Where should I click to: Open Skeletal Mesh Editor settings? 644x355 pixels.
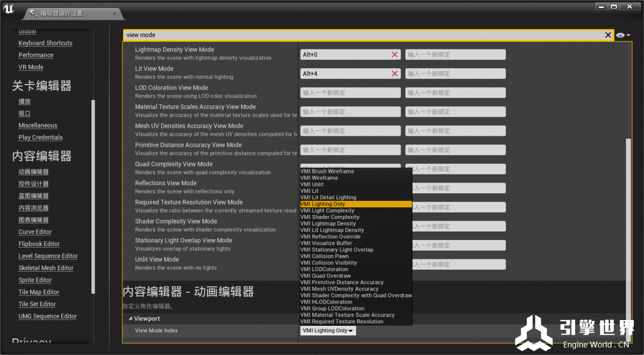tap(46, 268)
